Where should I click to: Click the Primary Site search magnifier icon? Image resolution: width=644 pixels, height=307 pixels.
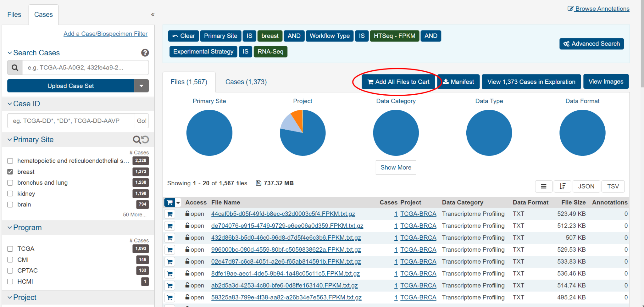click(137, 140)
